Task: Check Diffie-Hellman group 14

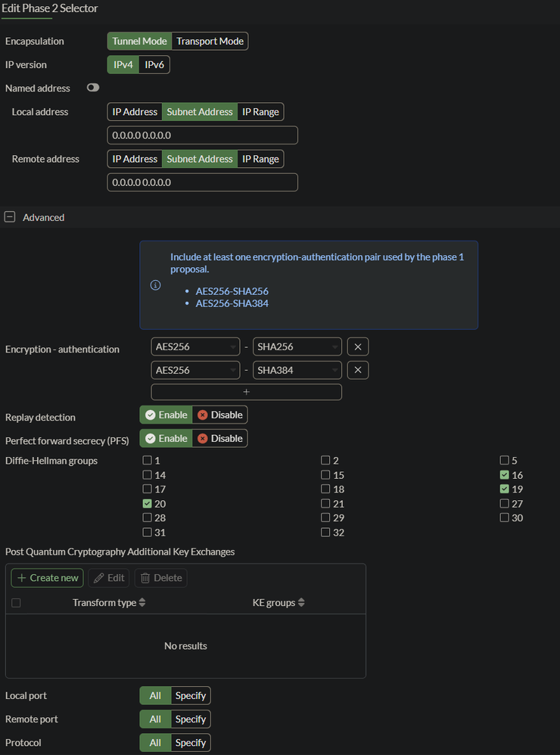Action: click(147, 475)
